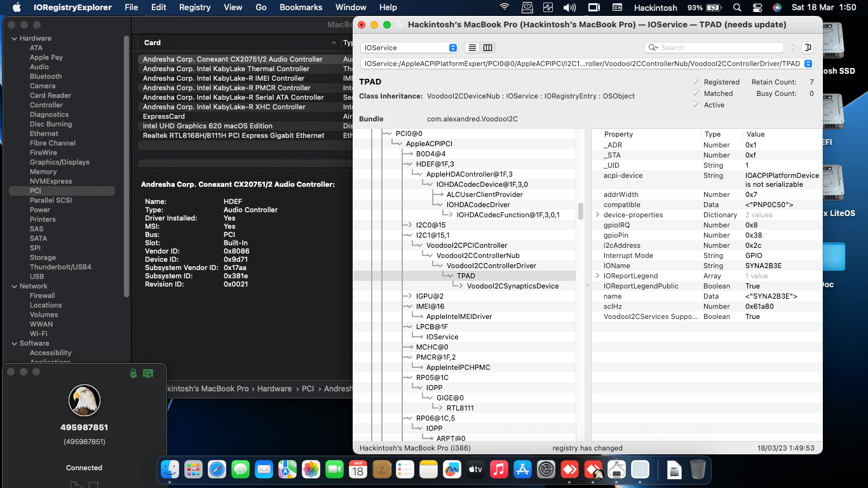The height and width of the screenshot is (488, 868).
Task: Open Music from the Dock
Action: [499, 470]
